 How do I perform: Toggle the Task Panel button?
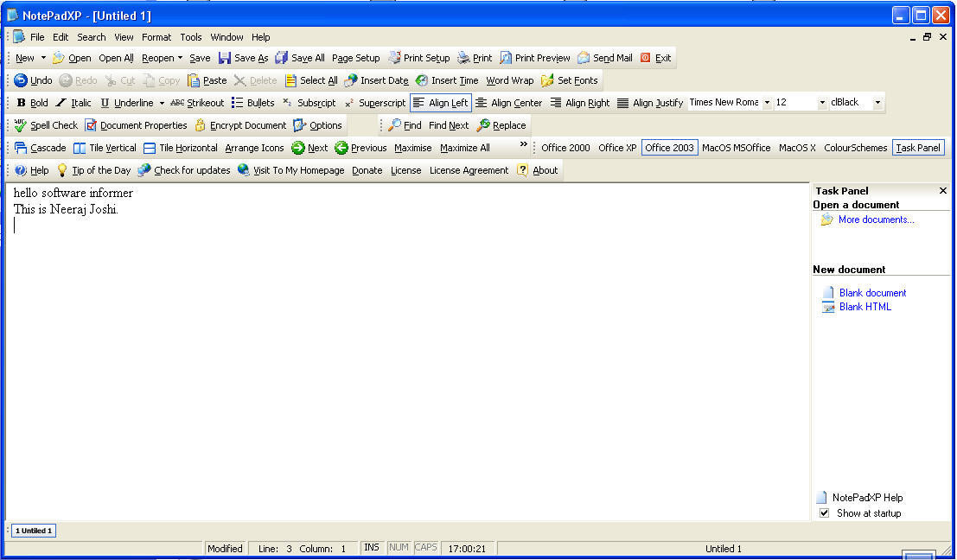(x=917, y=148)
